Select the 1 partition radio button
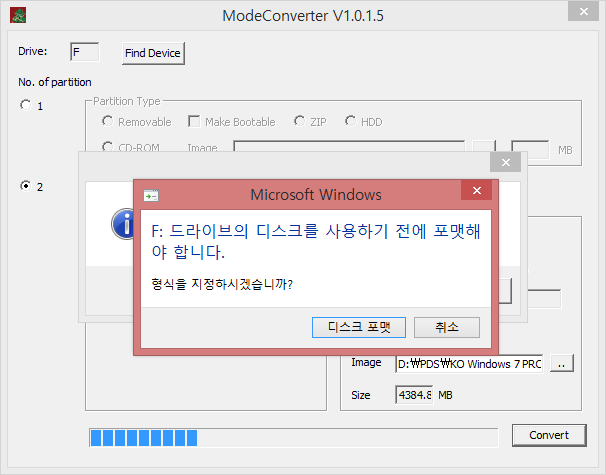The height and width of the screenshot is (475, 606). click(26, 105)
